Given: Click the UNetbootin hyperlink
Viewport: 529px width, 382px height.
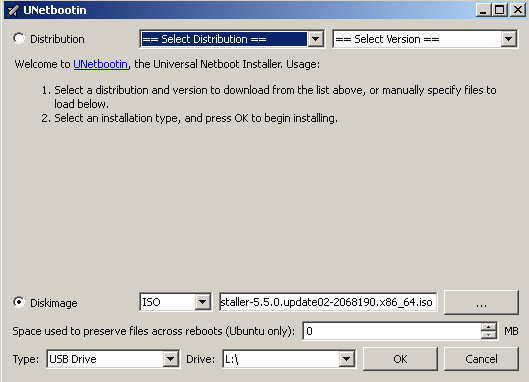Looking at the screenshot, I should tap(101, 64).
